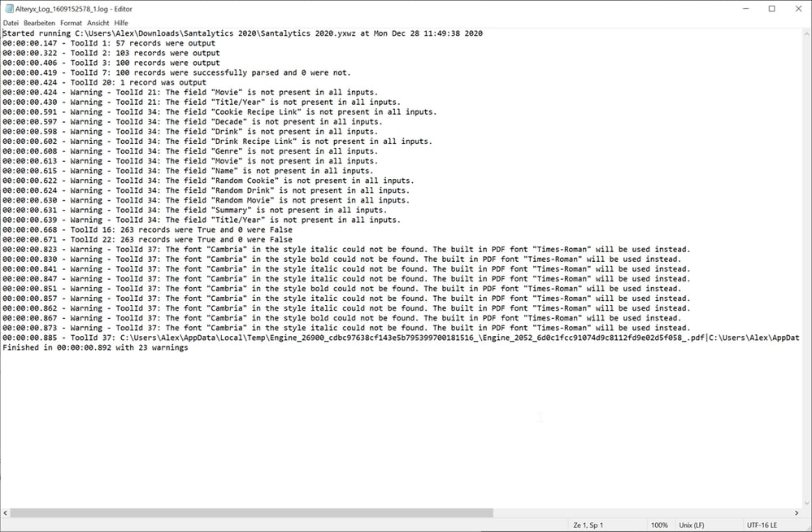Screen dimensions: 812x532
Task: Open the Format menu
Action: [71, 23]
